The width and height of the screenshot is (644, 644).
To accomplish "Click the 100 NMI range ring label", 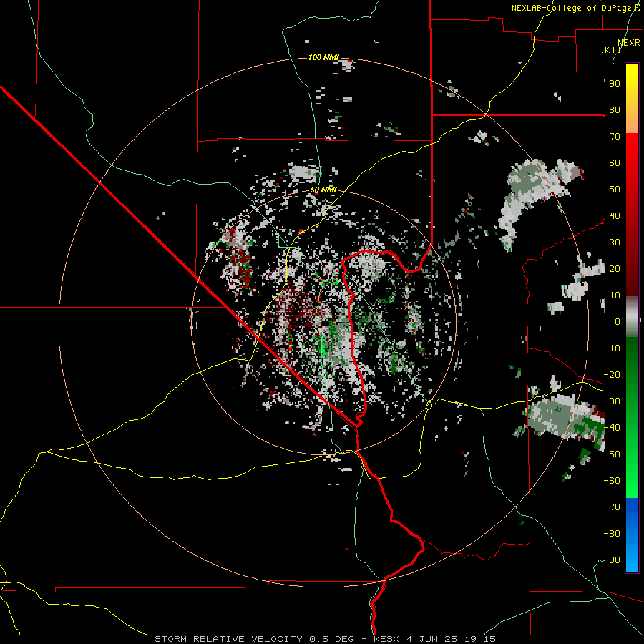I will tap(323, 57).
